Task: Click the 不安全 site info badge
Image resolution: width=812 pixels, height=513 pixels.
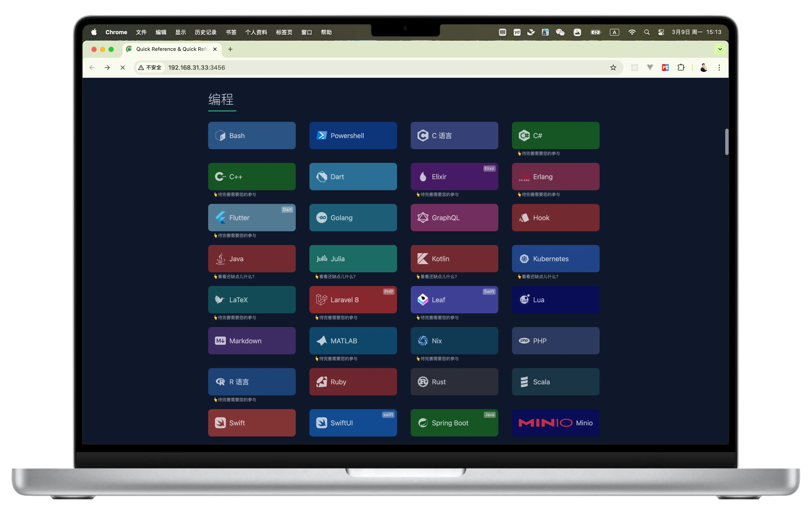Action: pos(150,68)
